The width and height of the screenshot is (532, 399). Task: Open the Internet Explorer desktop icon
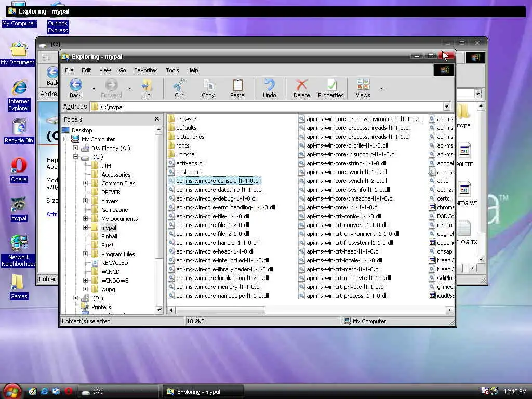point(19,96)
